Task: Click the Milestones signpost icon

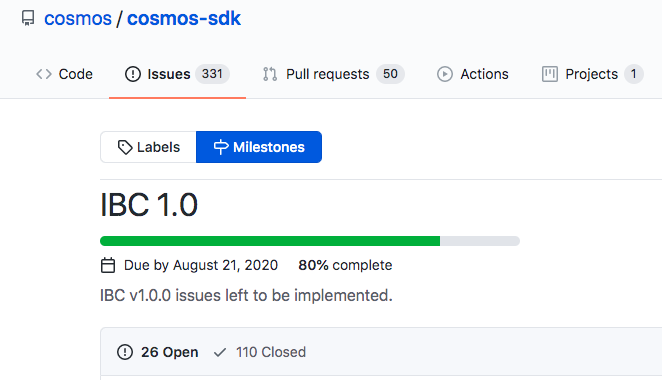Action: 221,147
